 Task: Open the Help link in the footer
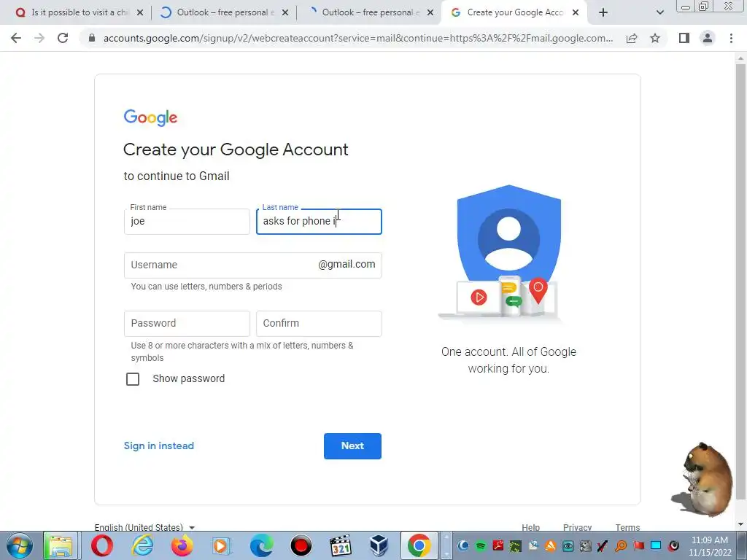[x=531, y=527]
